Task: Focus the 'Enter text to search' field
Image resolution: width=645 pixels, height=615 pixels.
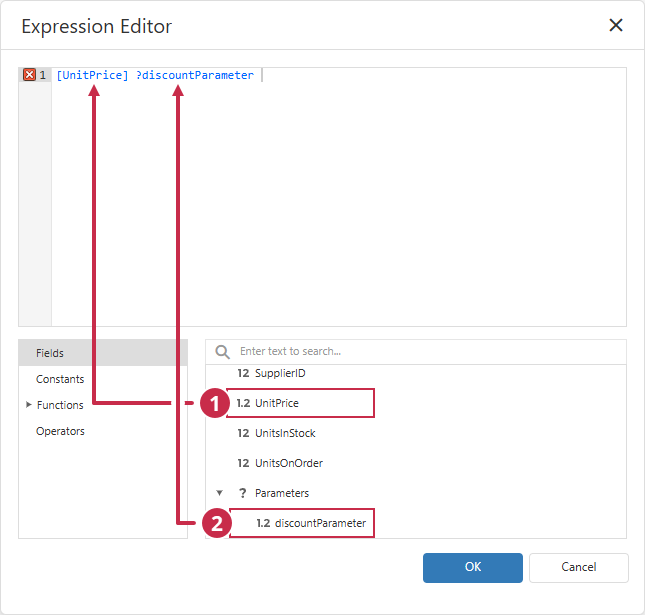Action: click(416, 352)
